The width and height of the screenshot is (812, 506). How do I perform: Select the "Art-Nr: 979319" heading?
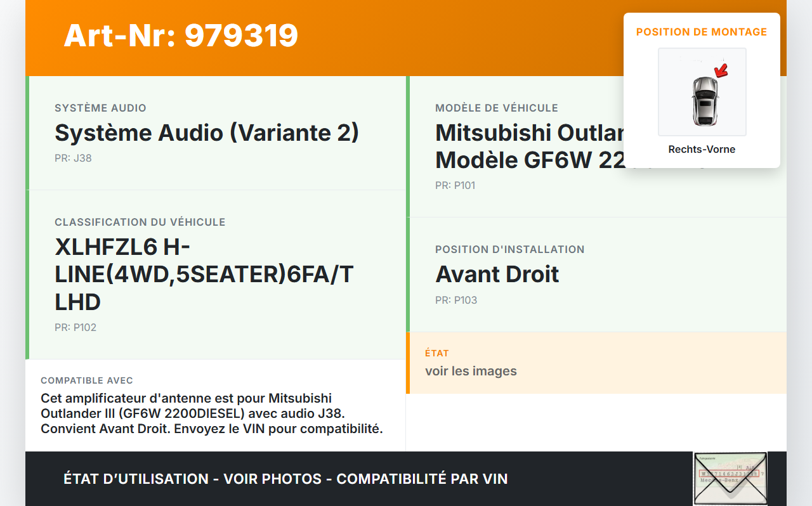click(181, 36)
